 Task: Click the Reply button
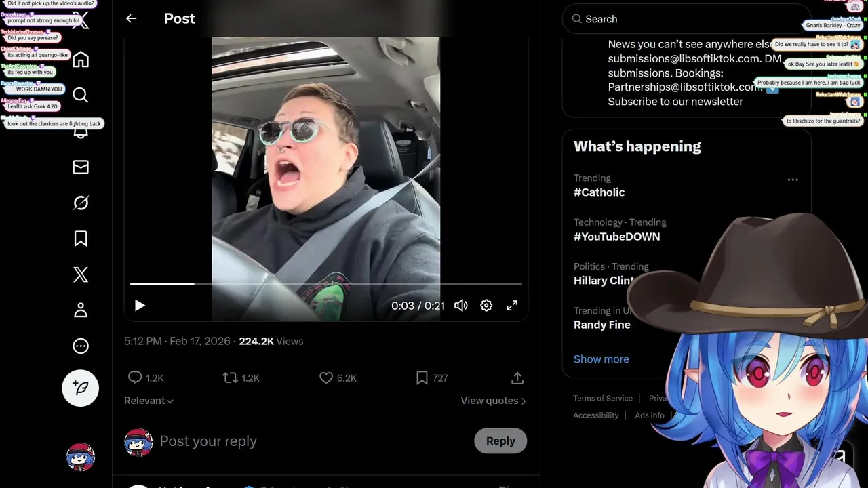click(x=500, y=441)
